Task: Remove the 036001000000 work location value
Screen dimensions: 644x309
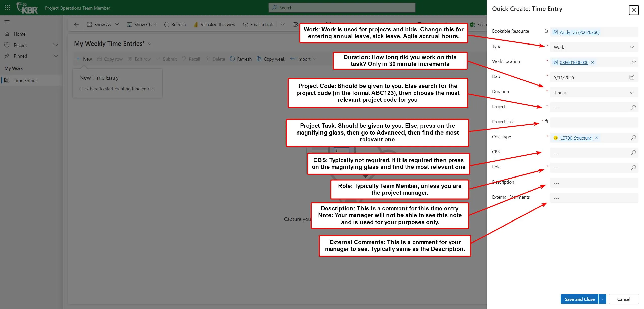Action: (592, 62)
